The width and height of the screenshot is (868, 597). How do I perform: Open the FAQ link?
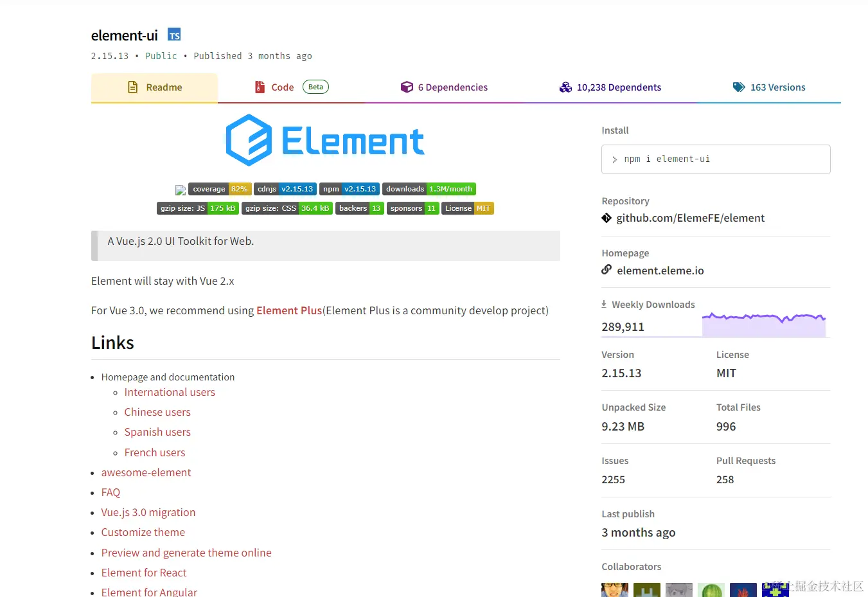111,492
